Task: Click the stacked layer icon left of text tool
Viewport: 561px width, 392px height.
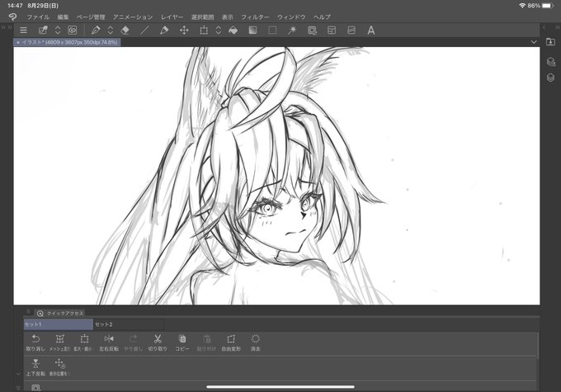Action: pyautogui.click(x=351, y=31)
